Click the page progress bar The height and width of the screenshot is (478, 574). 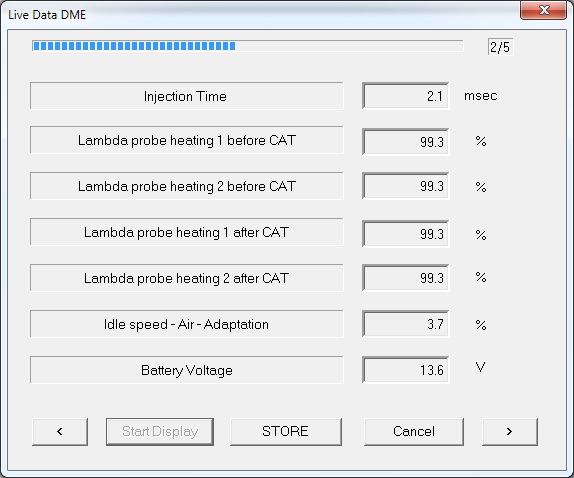click(x=248, y=46)
